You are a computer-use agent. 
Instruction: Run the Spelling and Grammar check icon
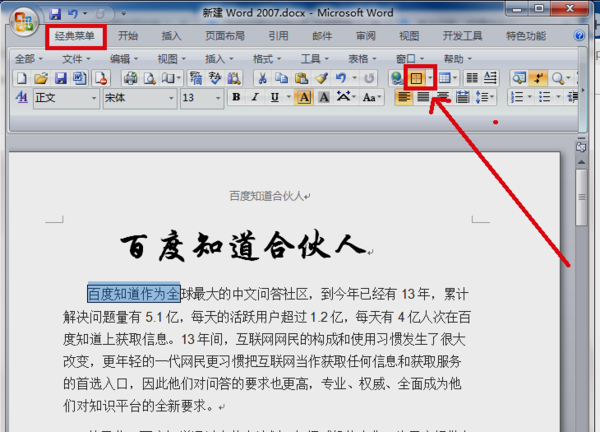coord(215,78)
